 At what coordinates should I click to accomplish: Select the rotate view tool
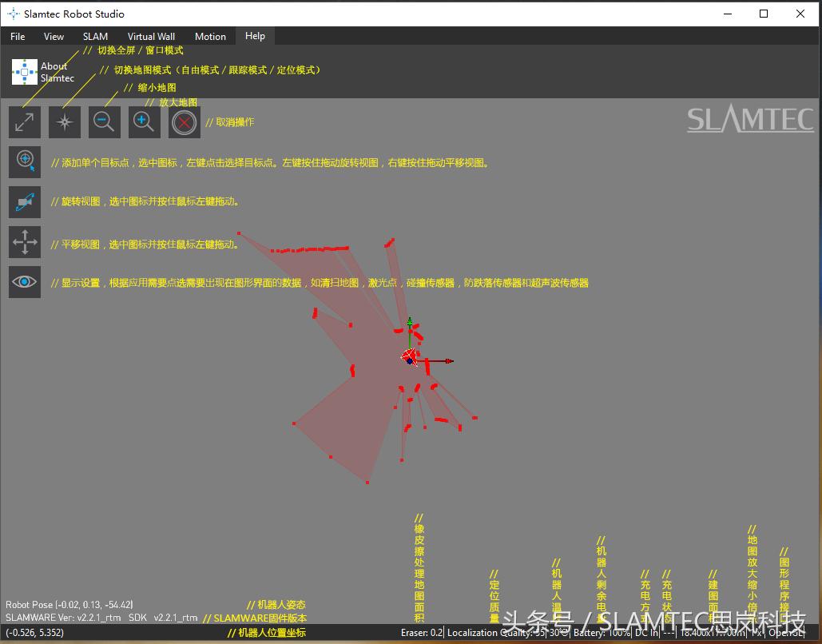pyautogui.click(x=25, y=202)
